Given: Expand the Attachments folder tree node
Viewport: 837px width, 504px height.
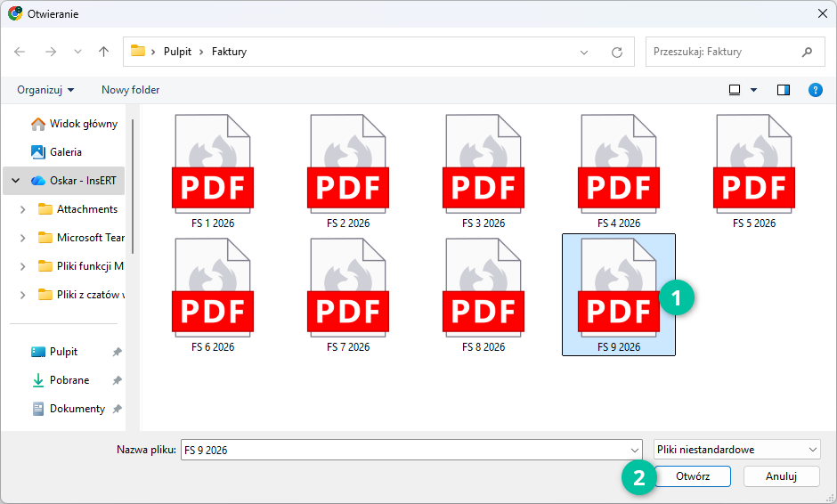Looking at the screenshot, I should point(22,209).
